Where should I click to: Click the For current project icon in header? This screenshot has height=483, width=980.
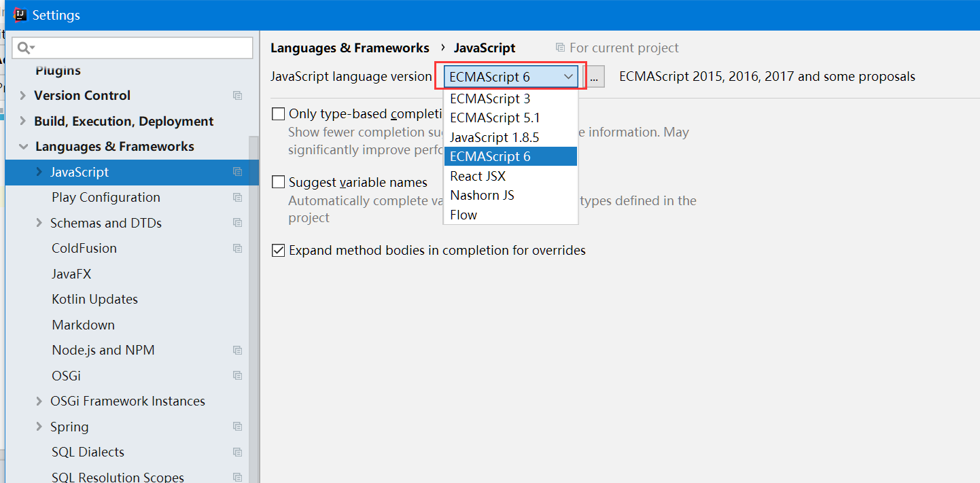[560, 48]
